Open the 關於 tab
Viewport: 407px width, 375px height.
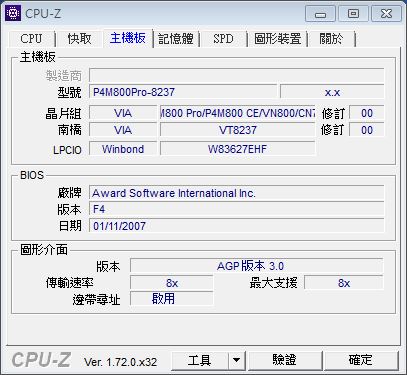pyautogui.click(x=331, y=39)
